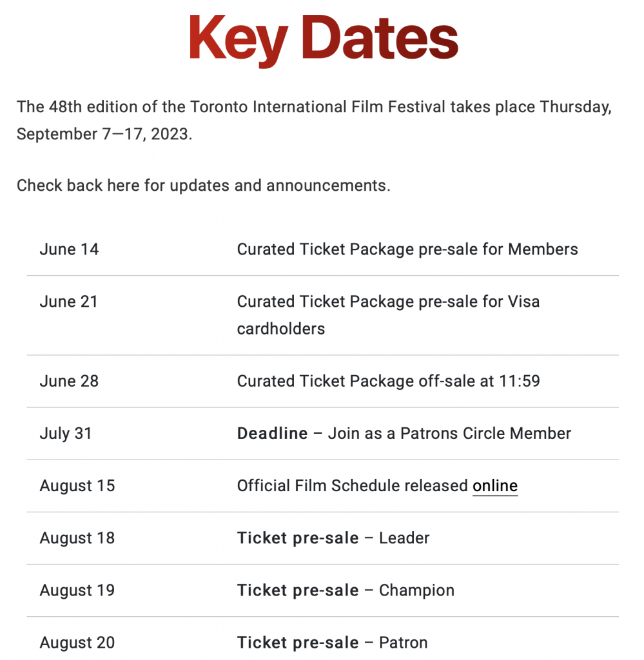Click the Visa cardholders pre-sale description
This screenshot has width=644, height=660.
pyautogui.click(x=388, y=315)
